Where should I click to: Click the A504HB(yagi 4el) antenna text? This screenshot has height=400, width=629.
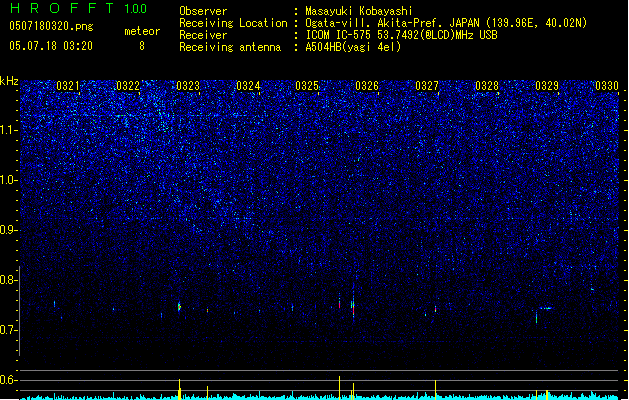click(353, 47)
